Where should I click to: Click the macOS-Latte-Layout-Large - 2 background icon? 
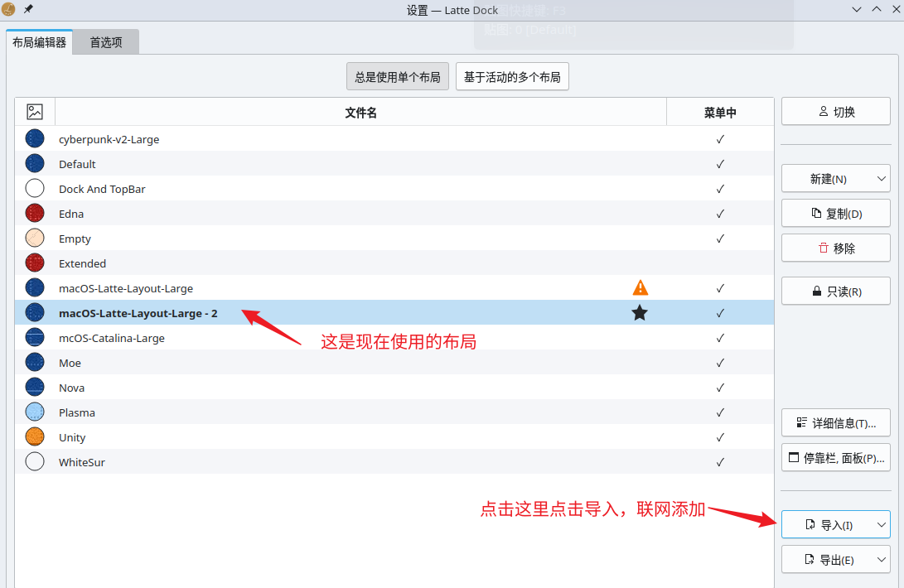point(35,312)
